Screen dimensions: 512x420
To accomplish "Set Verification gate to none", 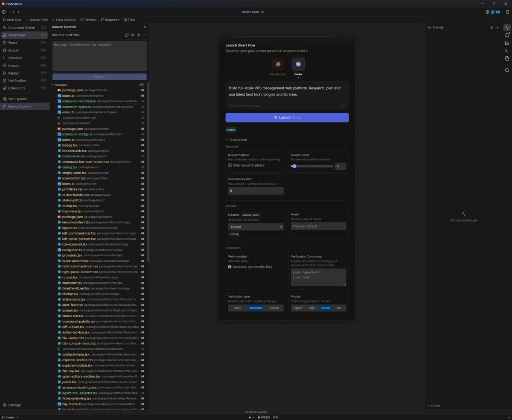I will point(237,308).
